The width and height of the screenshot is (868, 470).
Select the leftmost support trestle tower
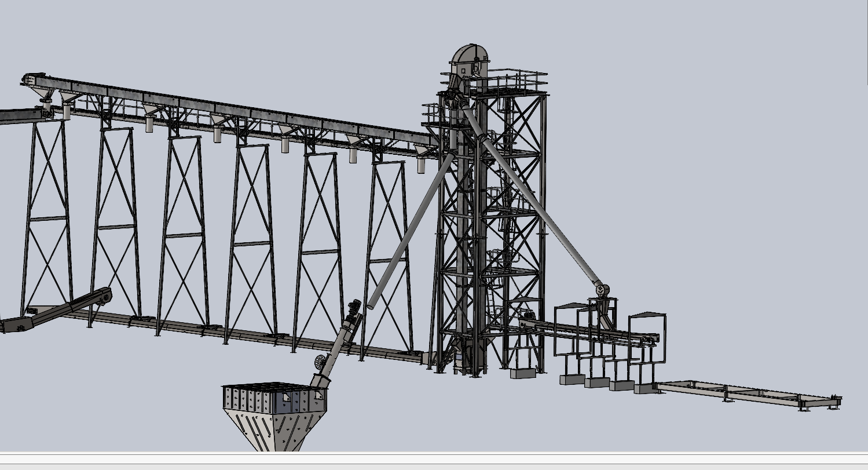(47, 220)
